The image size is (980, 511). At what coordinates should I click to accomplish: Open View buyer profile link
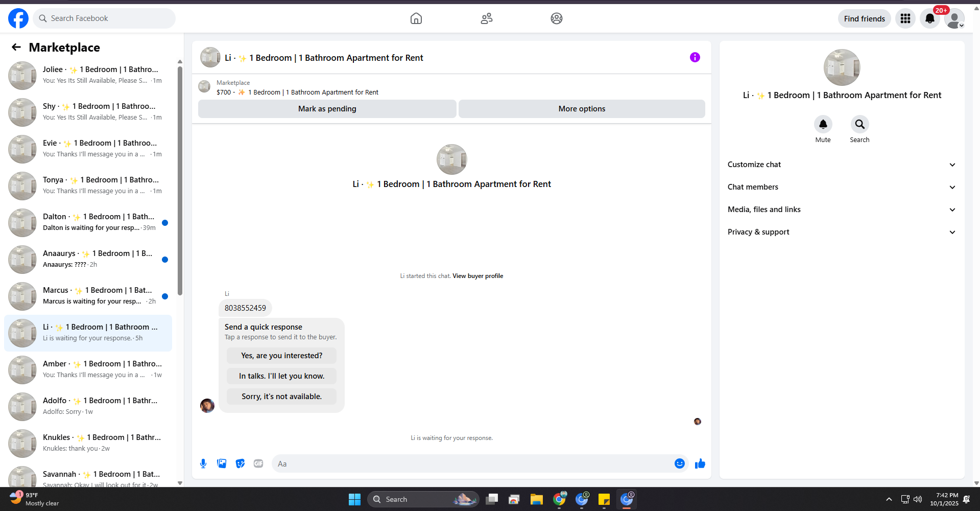point(478,276)
